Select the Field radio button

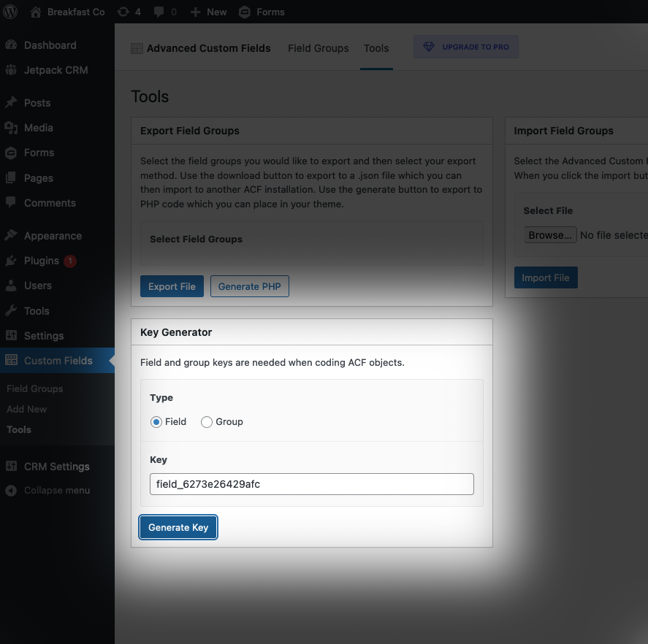(x=156, y=422)
